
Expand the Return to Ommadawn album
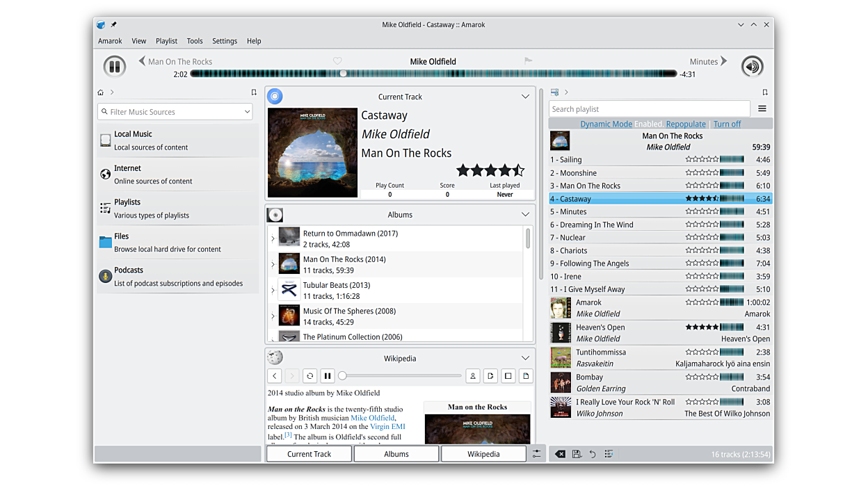point(273,238)
